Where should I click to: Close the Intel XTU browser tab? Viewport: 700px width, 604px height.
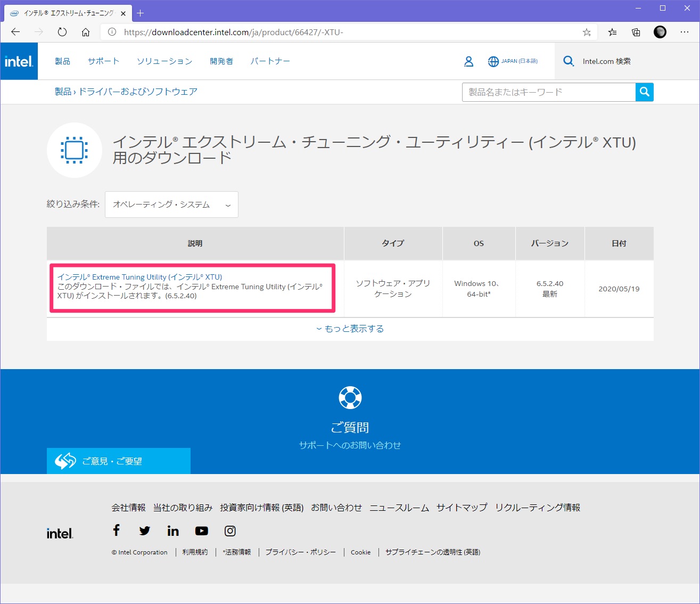123,13
